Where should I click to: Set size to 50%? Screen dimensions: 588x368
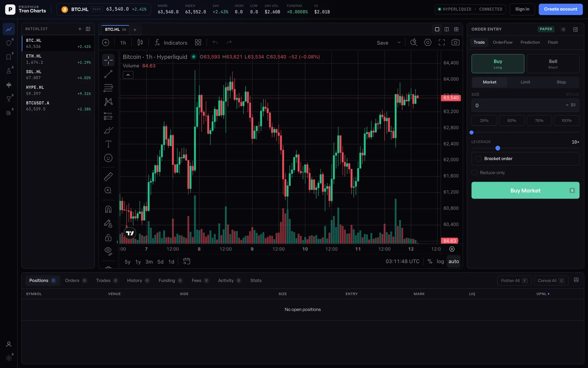pyautogui.click(x=512, y=121)
